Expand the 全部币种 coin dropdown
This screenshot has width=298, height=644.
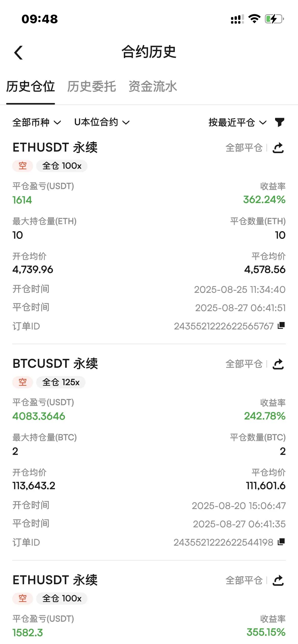37,122
